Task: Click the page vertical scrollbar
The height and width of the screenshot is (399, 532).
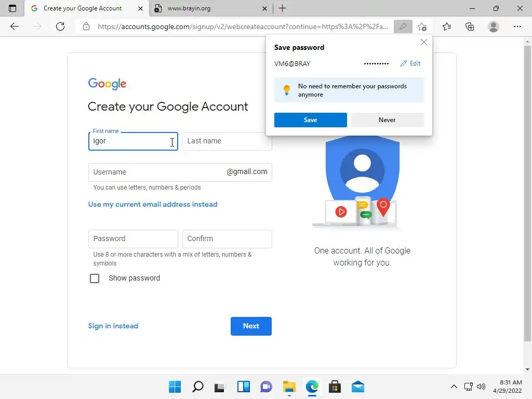Action: (527, 193)
